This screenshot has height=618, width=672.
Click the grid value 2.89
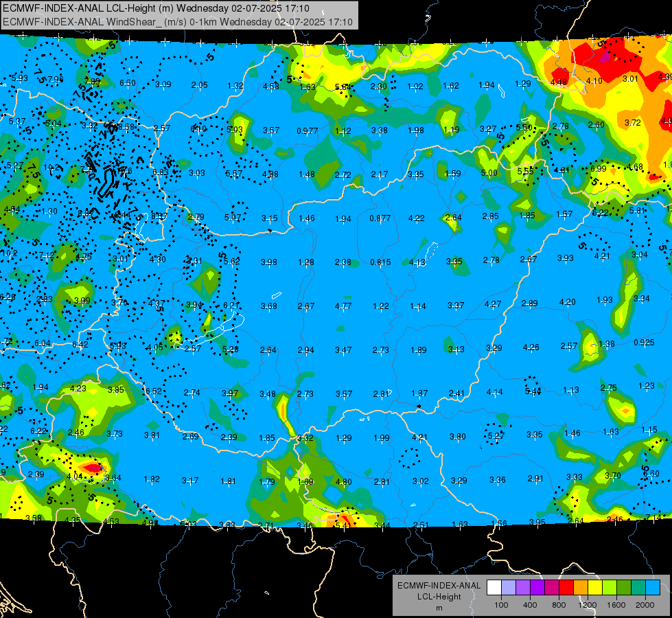click(x=529, y=304)
